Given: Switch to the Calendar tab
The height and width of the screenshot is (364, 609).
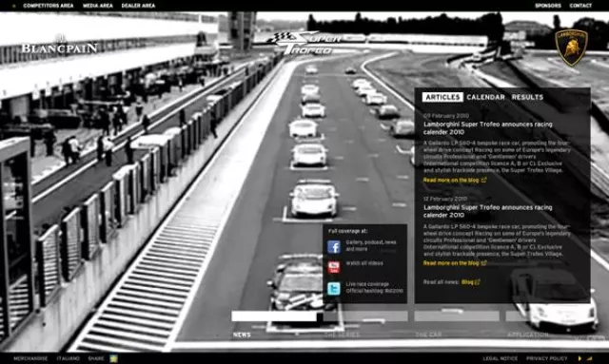Looking at the screenshot, I should 485,97.
